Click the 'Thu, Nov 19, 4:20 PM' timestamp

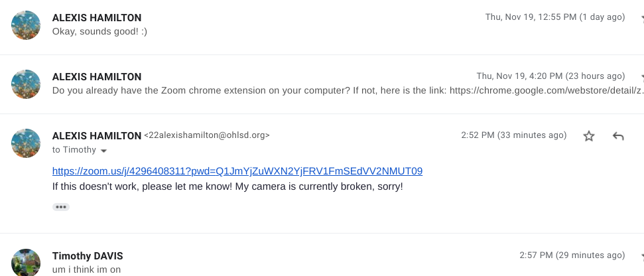[550, 76]
